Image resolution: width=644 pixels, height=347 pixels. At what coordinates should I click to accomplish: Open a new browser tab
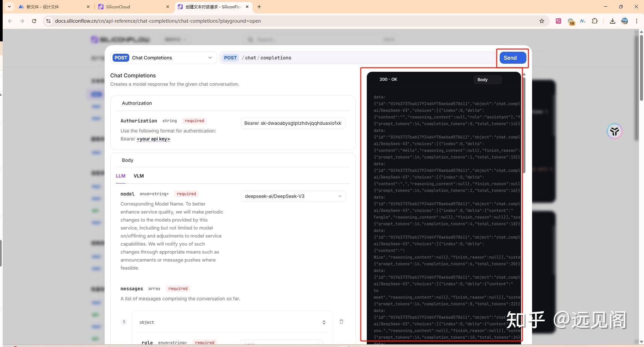(x=259, y=7)
